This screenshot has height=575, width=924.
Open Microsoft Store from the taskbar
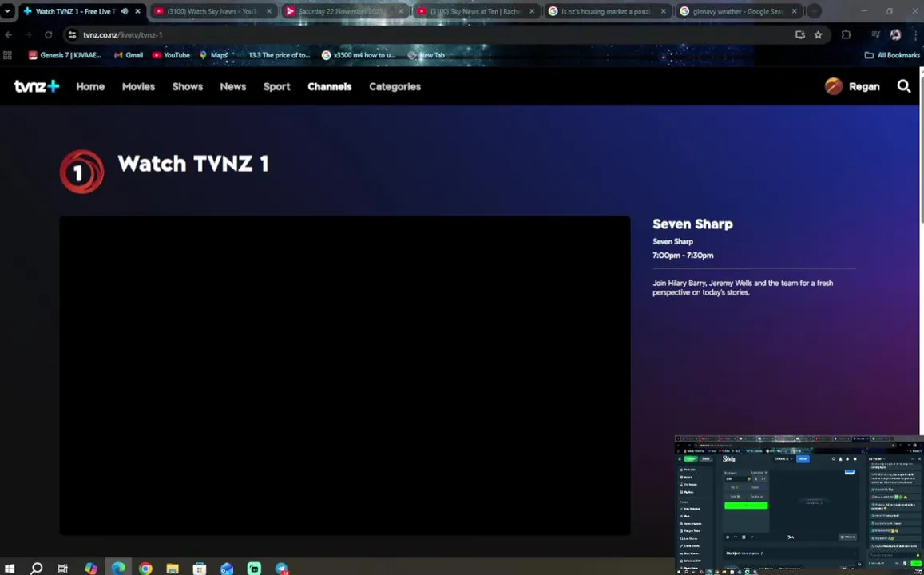coord(200,569)
